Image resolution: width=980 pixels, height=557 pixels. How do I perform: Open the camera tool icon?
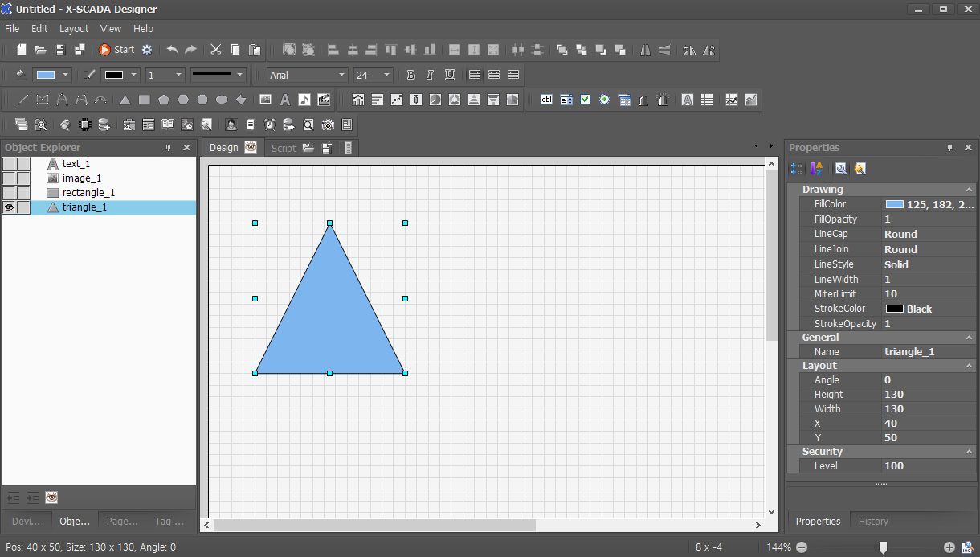point(328,125)
